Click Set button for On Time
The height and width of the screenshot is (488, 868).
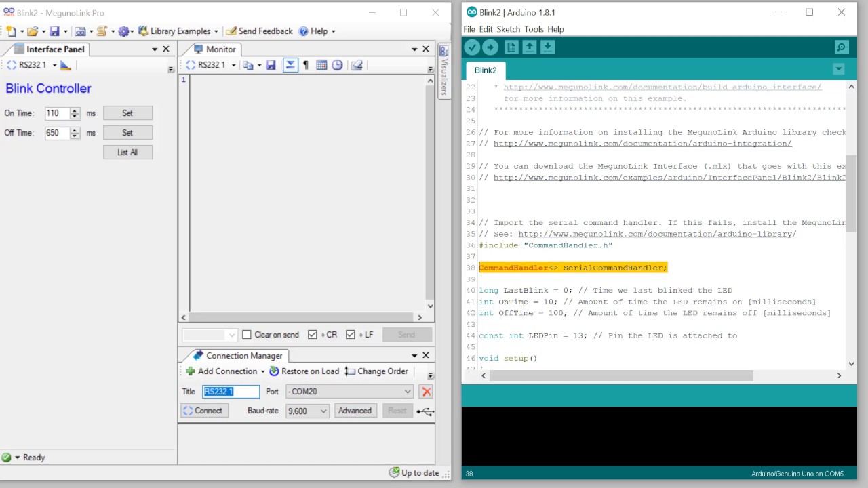coord(127,113)
